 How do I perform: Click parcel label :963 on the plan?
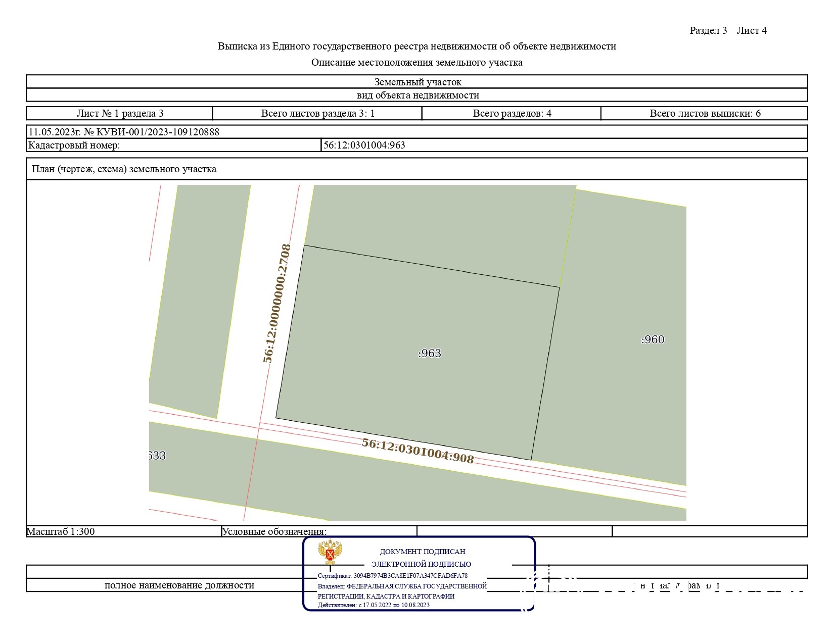click(430, 354)
